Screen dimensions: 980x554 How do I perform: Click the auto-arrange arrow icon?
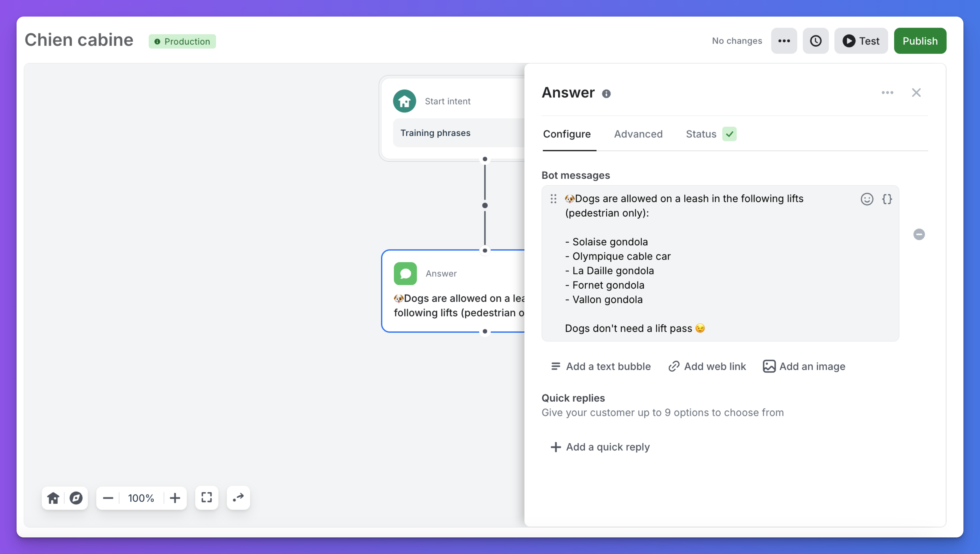238,498
